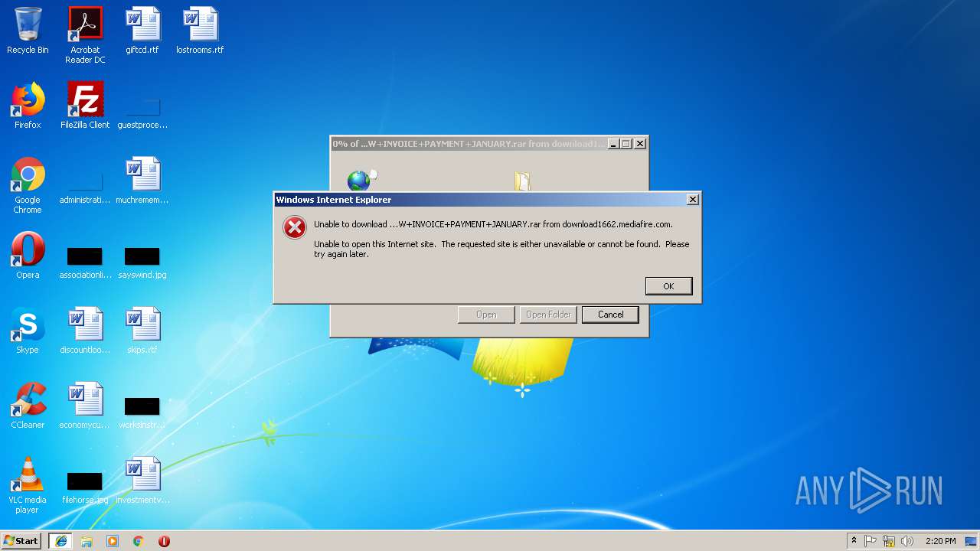The height and width of the screenshot is (551, 980).
Task: Select the lostrooms.rtf document
Action: coord(200,31)
